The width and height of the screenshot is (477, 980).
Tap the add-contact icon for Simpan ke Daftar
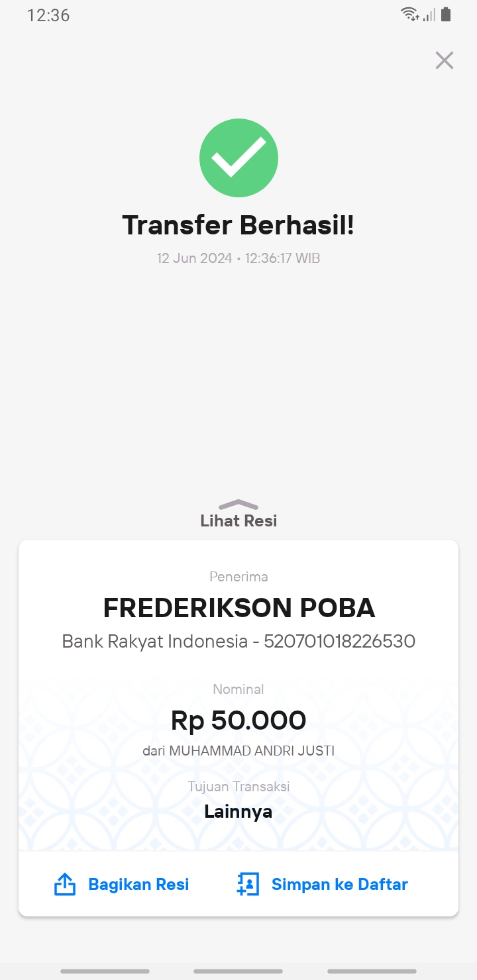[247, 884]
